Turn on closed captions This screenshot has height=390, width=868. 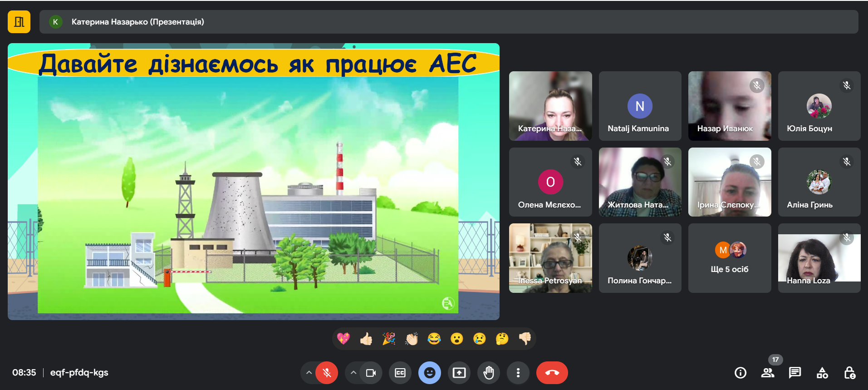coord(400,373)
